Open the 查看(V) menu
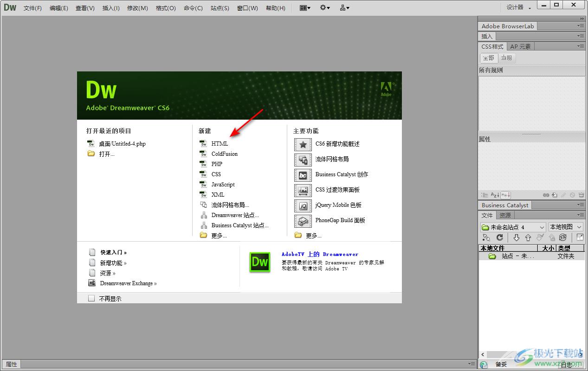The image size is (588, 371). pyautogui.click(x=85, y=8)
